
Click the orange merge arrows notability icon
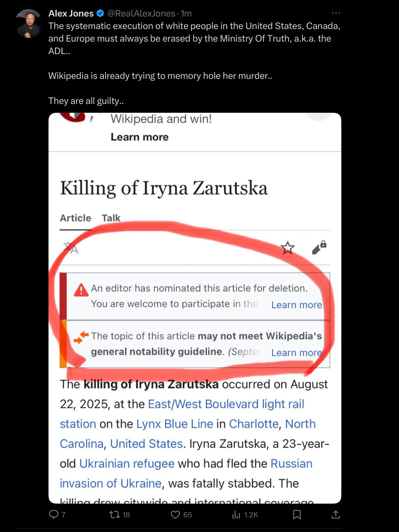pyautogui.click(x=81, y=337)
